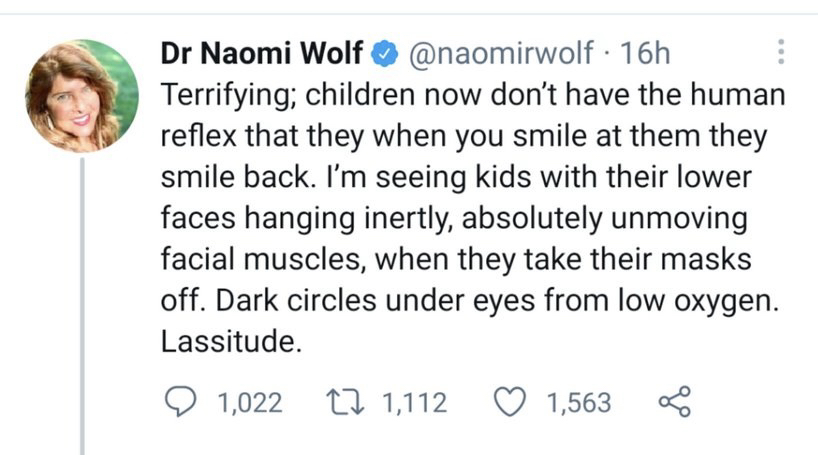Open the three-dot more options menu

[782, 52]
